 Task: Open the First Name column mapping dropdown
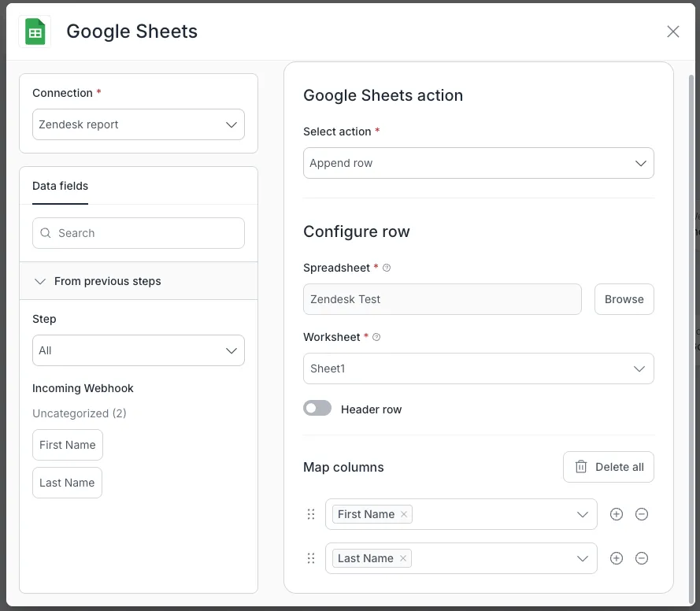tap(582, 514)
